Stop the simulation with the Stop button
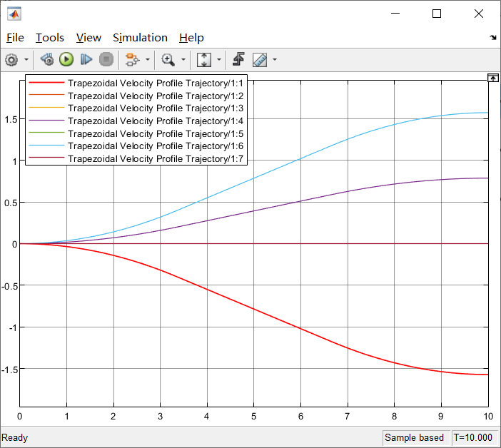The image size is (501, 448). [x=106, y=59]
